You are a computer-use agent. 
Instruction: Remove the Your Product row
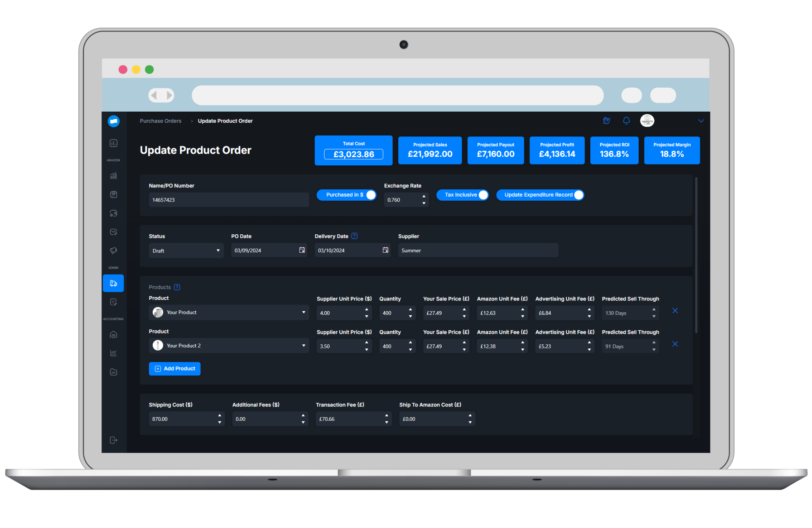[675, 311]
